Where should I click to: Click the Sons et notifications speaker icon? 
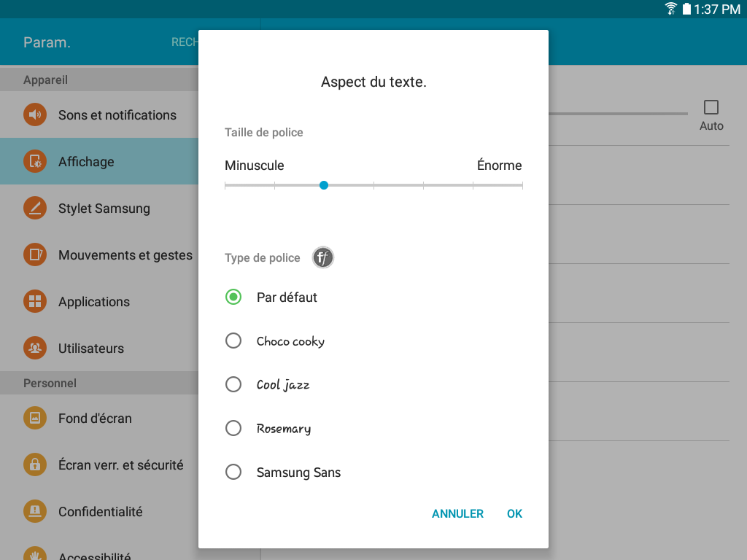pyautogui.click(x=35, y=114)
